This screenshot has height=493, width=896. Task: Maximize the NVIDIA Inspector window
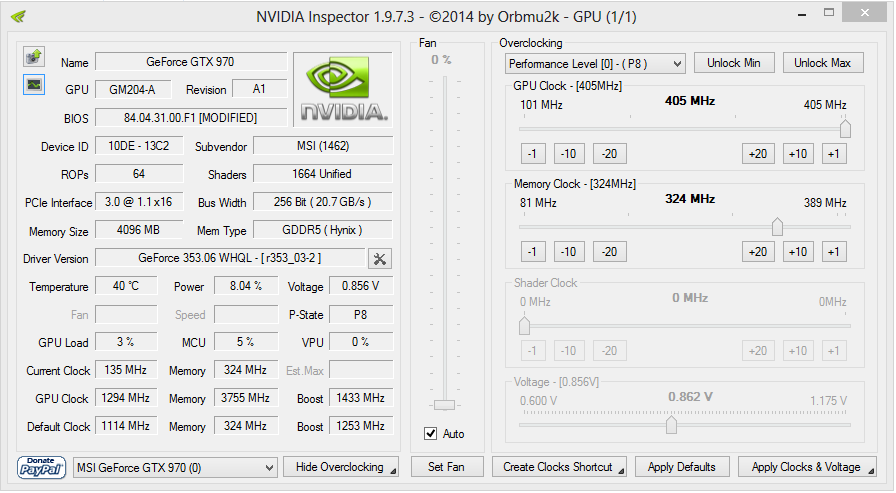click(x=829, y=13)
